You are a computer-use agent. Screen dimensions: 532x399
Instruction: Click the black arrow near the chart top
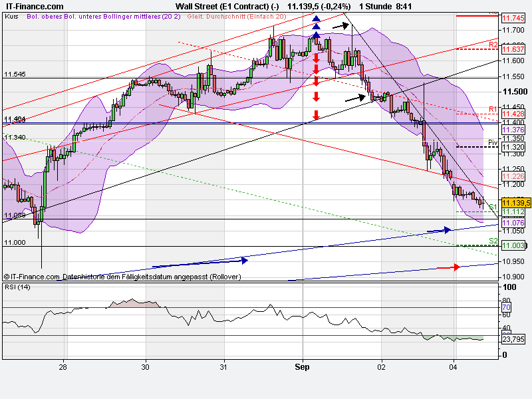(340, 25)
